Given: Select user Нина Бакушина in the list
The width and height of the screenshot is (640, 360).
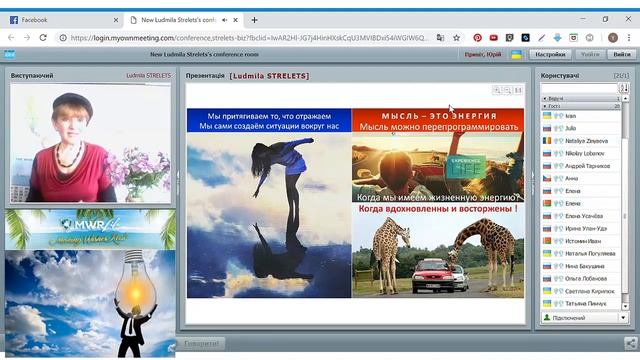Looking at the screenshot, I should (x=581, y=266).
